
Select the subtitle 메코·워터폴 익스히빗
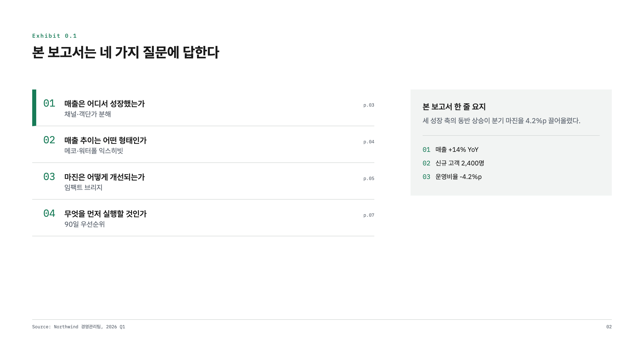94,151
